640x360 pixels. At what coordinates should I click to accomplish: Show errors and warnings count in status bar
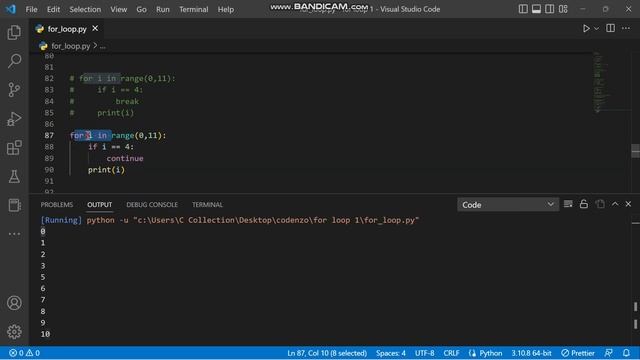coord(24,353)
